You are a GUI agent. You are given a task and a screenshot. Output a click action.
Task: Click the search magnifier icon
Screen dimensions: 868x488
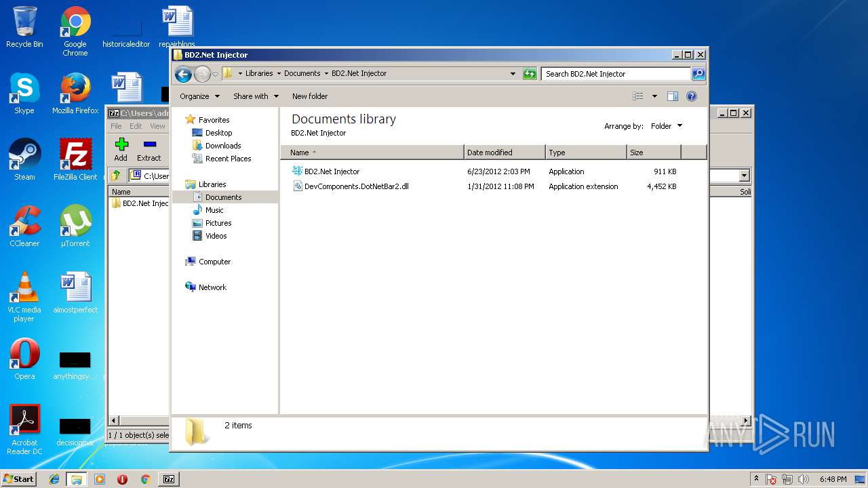[x=698, y=74]
